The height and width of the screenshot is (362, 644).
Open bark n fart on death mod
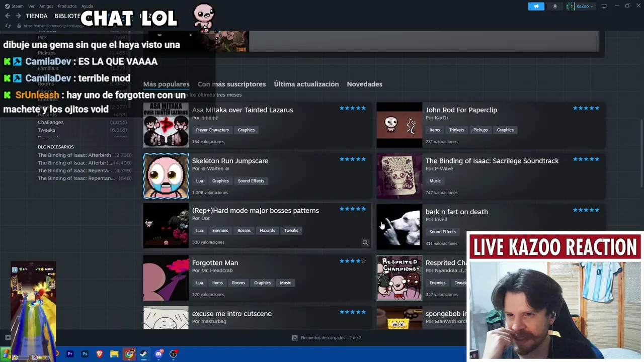(457, 212)
